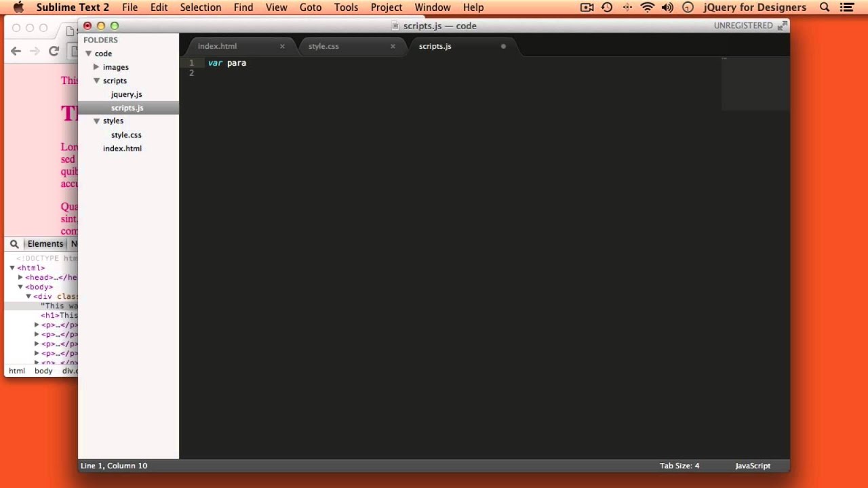This screenshot has height=488, width=868.
Task: Open the Goto menu
Action: pyautogui.click(x=311, y=7)
